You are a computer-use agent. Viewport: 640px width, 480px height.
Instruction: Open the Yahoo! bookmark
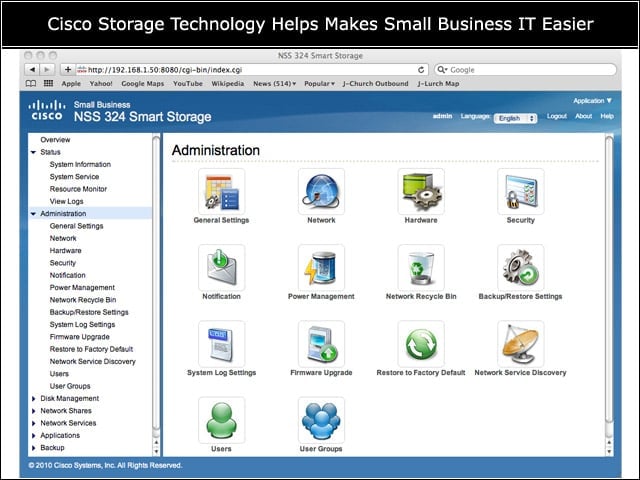101,84
